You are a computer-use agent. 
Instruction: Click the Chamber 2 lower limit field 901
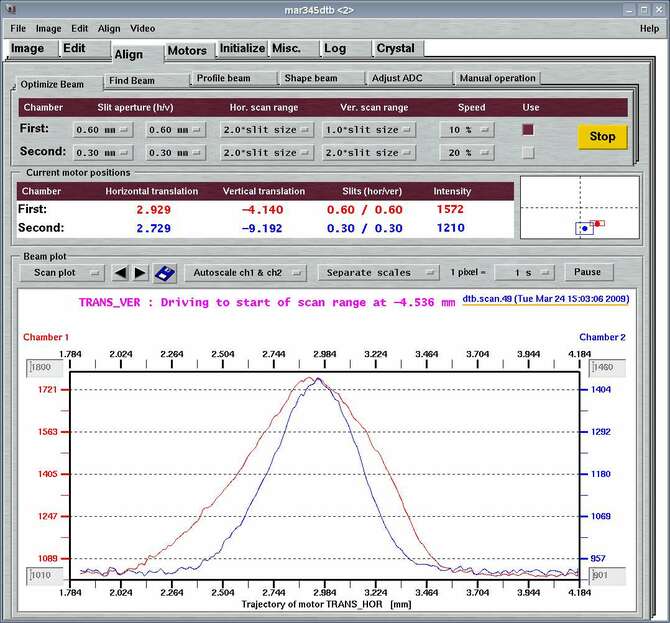606,575
